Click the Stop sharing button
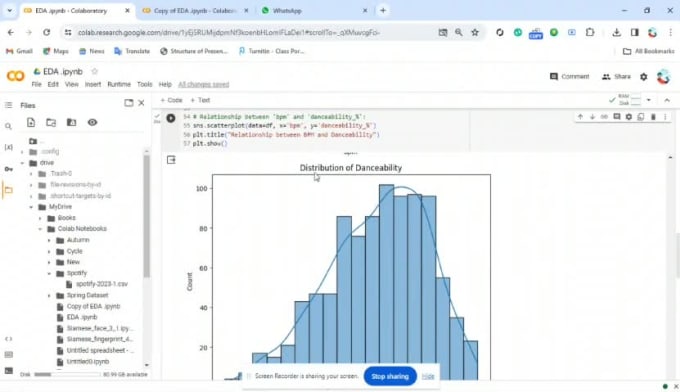The height and width of the screenshot is (392, 680). (x=390, y=376)
